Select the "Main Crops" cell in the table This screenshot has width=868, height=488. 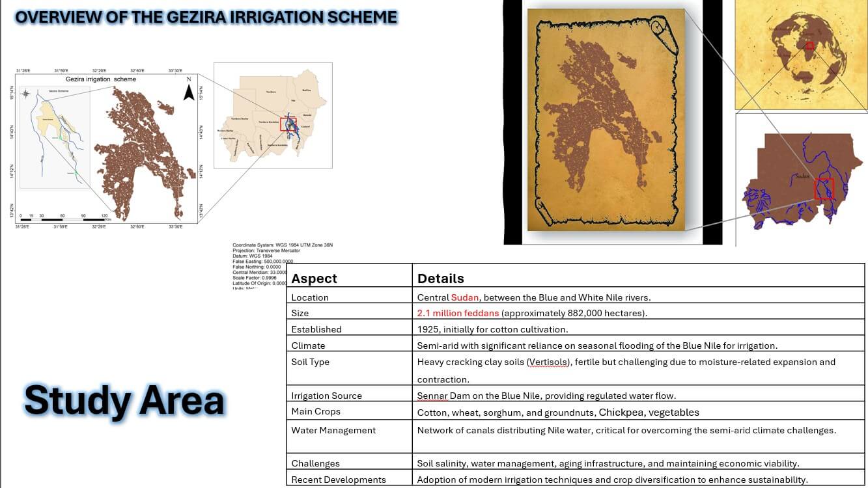tap(349, 411)
